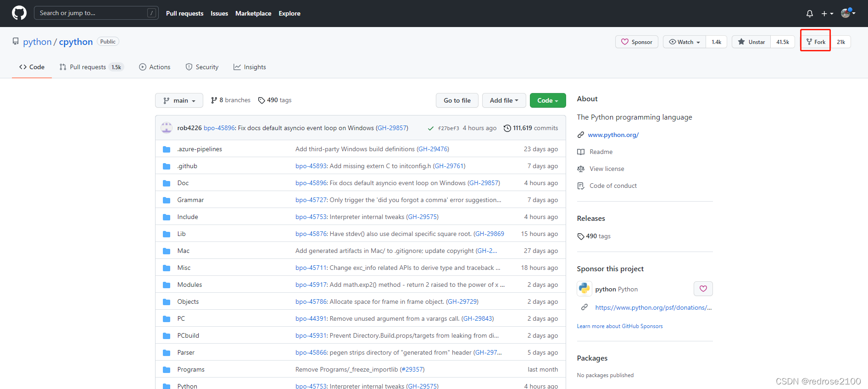
Task: Open commit f27bef3
Action: (448, 128)
